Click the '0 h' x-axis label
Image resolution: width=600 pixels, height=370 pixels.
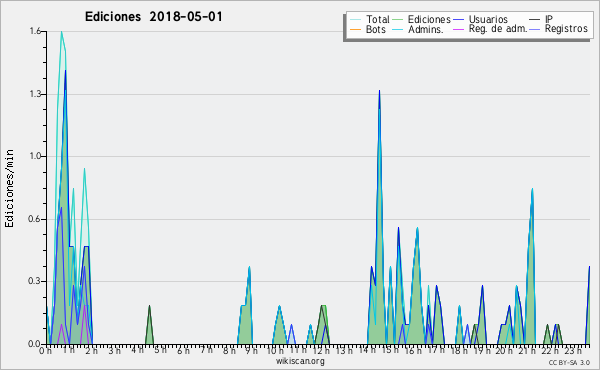click(x=46, y=351)
